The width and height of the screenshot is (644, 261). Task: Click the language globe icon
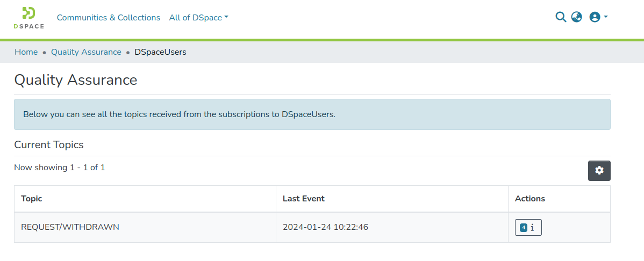click(577, 17)
